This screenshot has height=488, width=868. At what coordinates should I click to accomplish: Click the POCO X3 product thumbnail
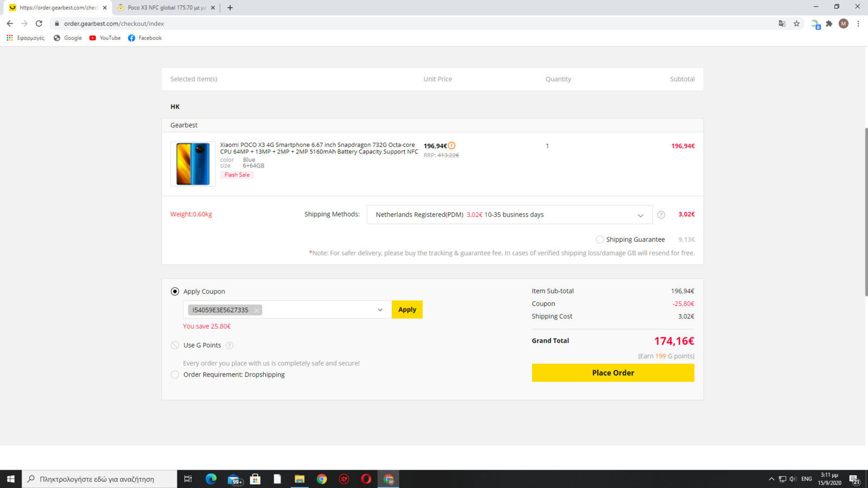[x=193, y=164]
